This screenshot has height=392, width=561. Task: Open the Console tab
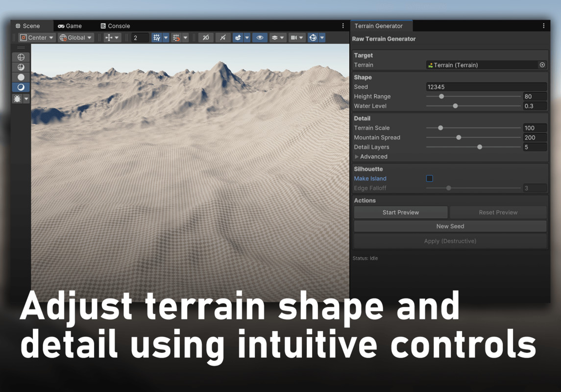pos(115,25)
